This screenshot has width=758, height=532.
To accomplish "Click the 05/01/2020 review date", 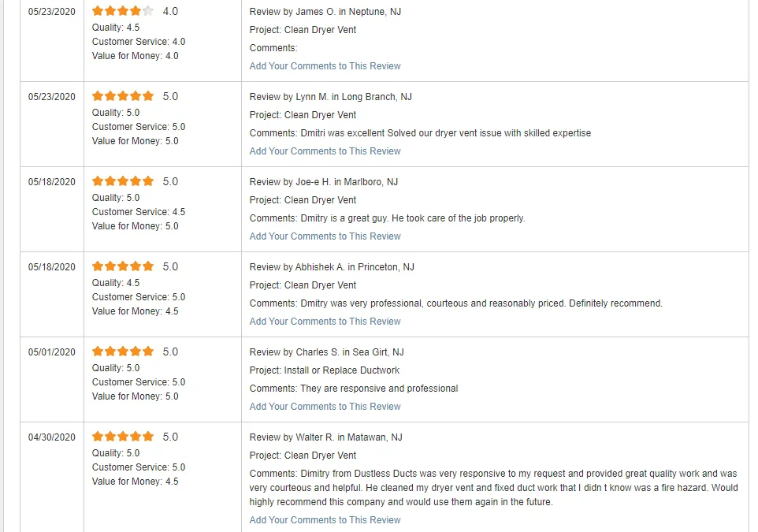I will pos(52,352).
